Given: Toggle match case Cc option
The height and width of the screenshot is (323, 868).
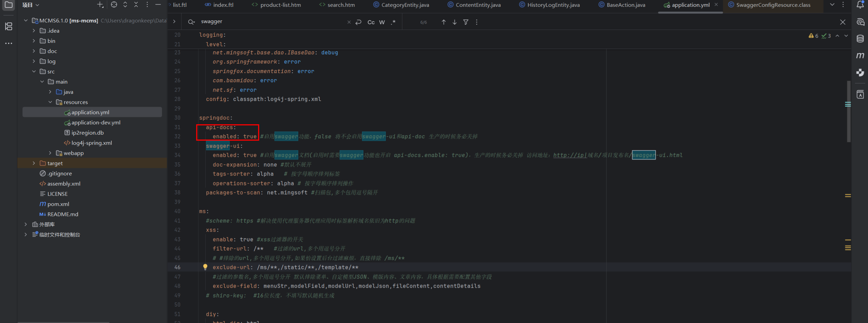Looking at the screenshot, I should point(371,22).
